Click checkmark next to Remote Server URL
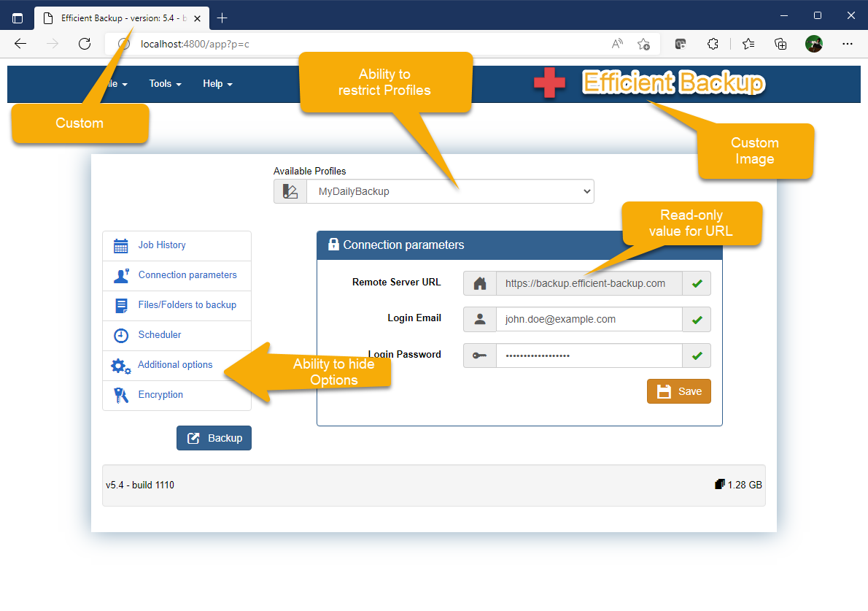 tap(697, 283)
